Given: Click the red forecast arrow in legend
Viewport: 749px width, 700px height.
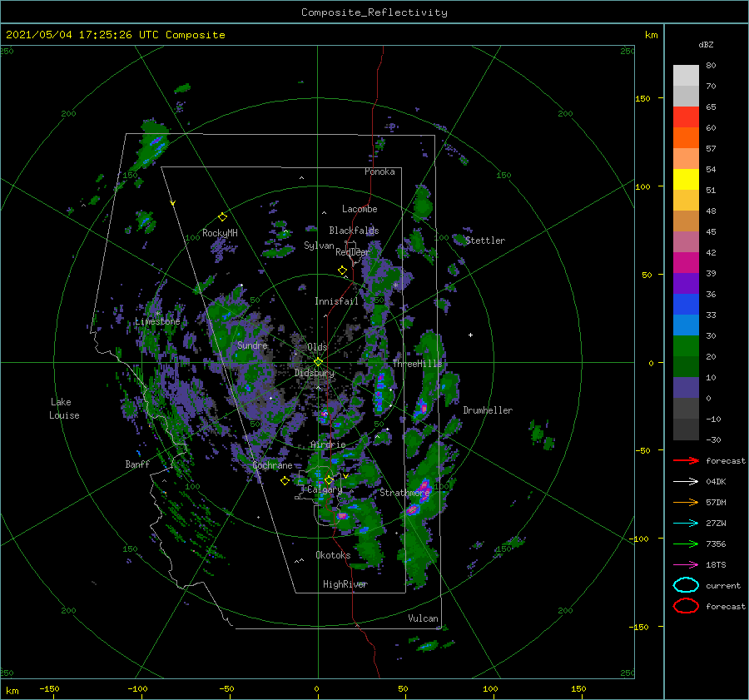Looking at the screenshot, I should [686, 460].
